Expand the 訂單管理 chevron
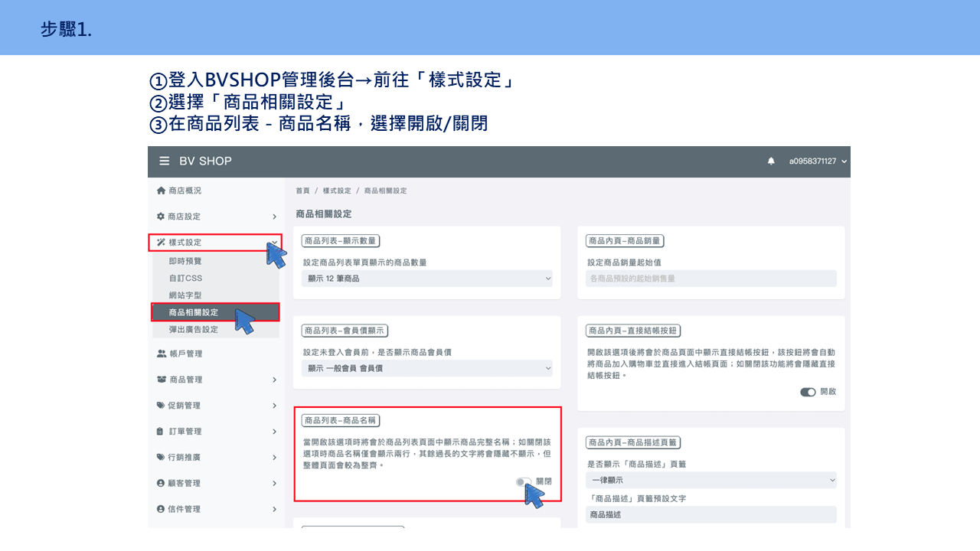980x551 pixels. coord(274,432)
